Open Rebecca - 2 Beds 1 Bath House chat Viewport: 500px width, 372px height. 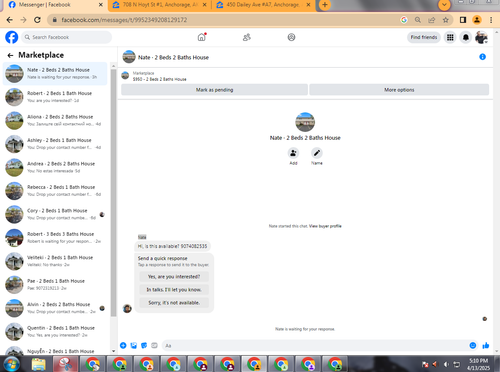click(x=55, y=191)
